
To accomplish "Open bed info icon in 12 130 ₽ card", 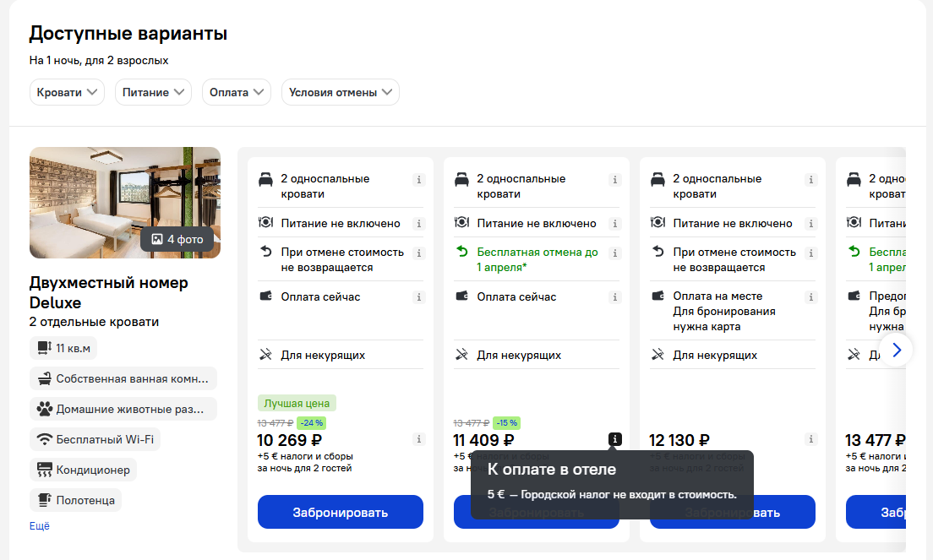I will [811, 180].
